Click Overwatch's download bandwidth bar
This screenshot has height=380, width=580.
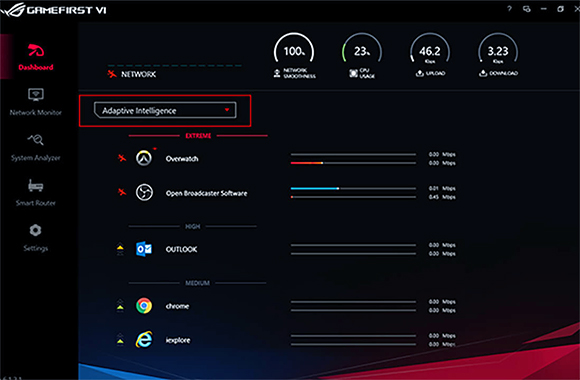click(353, 163)
